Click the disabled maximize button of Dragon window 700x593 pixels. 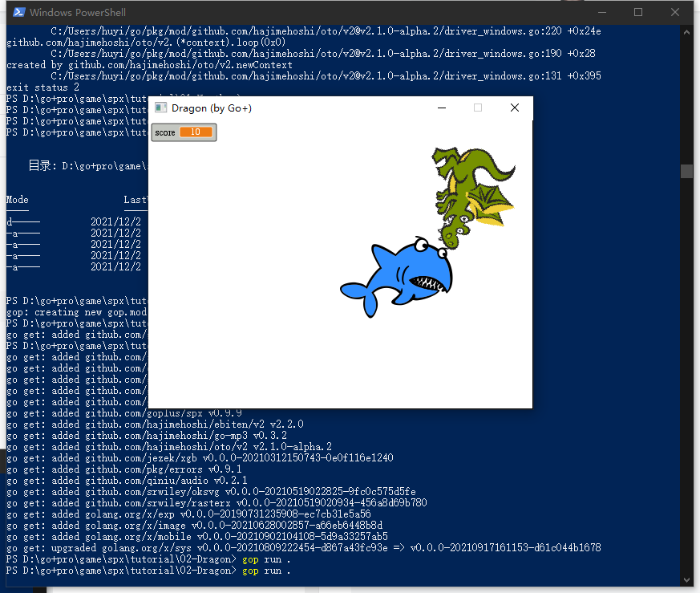point(478,108)
